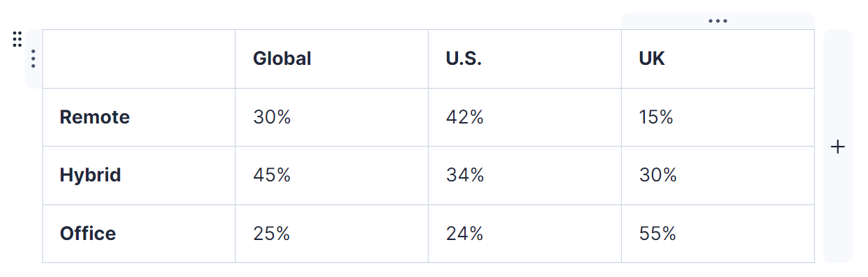
Task: Click the six-dot table drag handle
Action: (x=17, y=39)
